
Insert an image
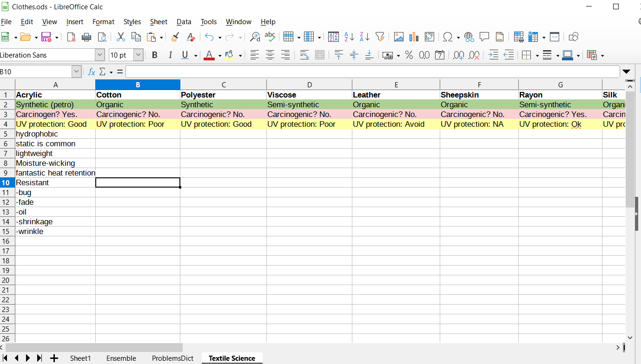(x=398, y=37)
